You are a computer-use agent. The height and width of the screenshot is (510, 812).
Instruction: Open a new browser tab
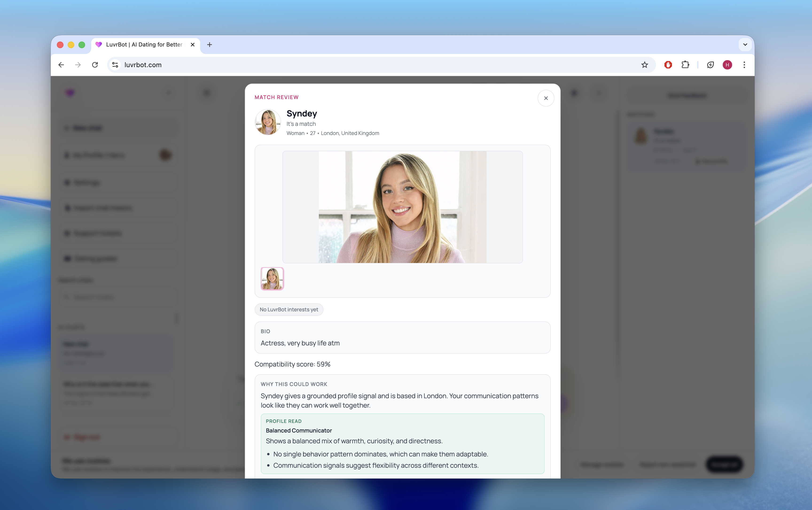209,44
